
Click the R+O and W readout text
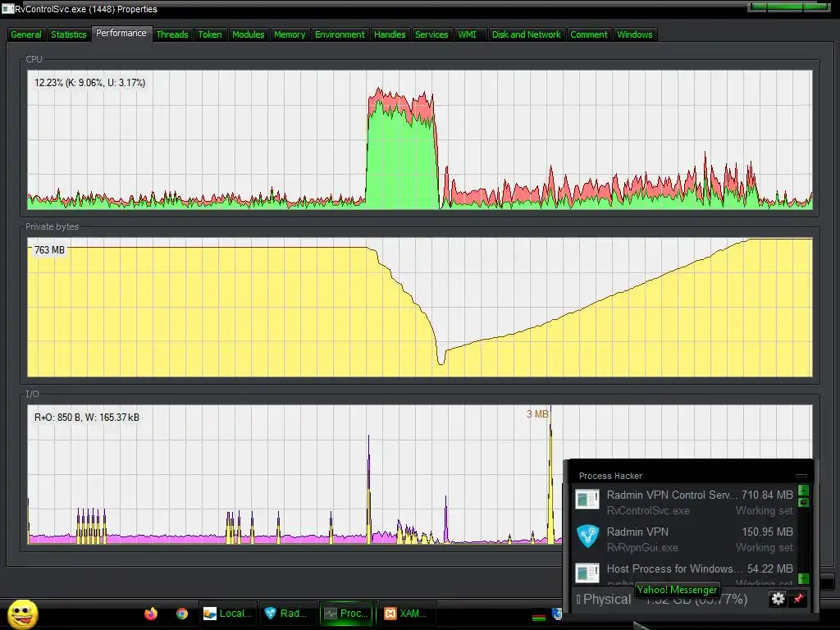(x=87, y=418)
